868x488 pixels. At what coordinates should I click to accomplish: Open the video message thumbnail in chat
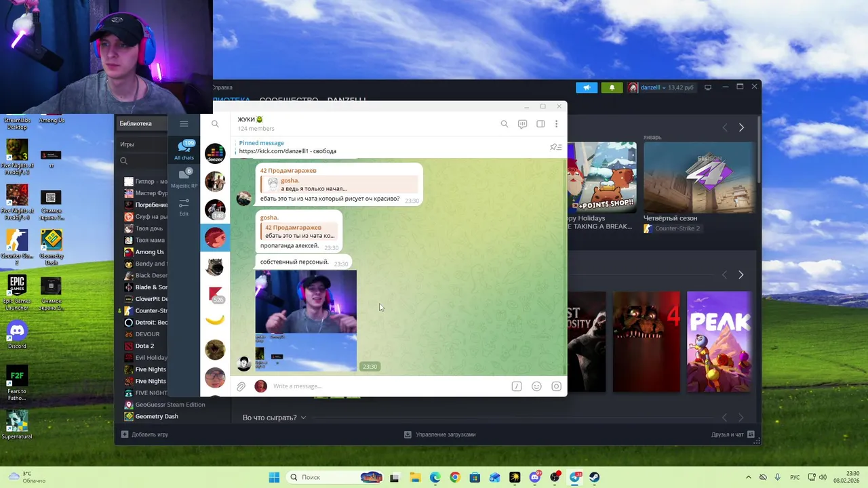click(306, 321)
